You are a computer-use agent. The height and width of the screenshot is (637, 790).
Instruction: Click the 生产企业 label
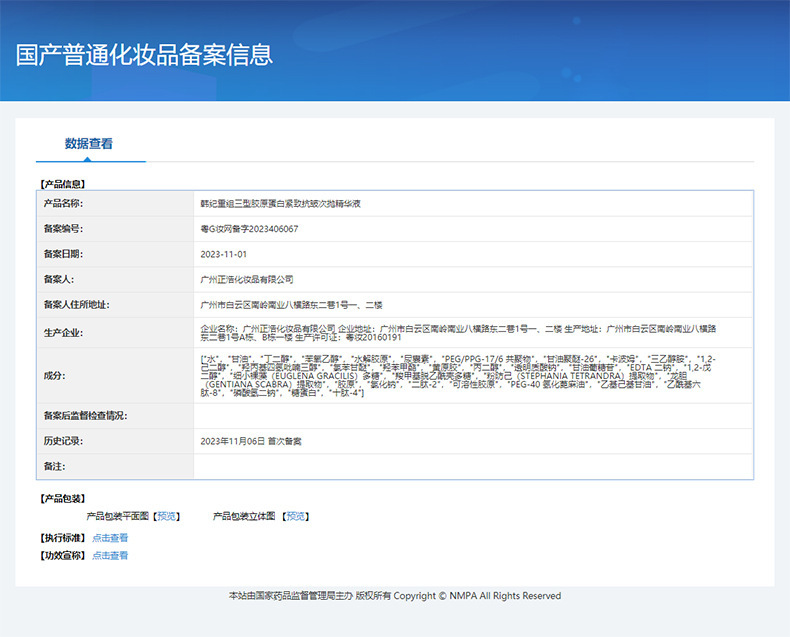[63, 333]
